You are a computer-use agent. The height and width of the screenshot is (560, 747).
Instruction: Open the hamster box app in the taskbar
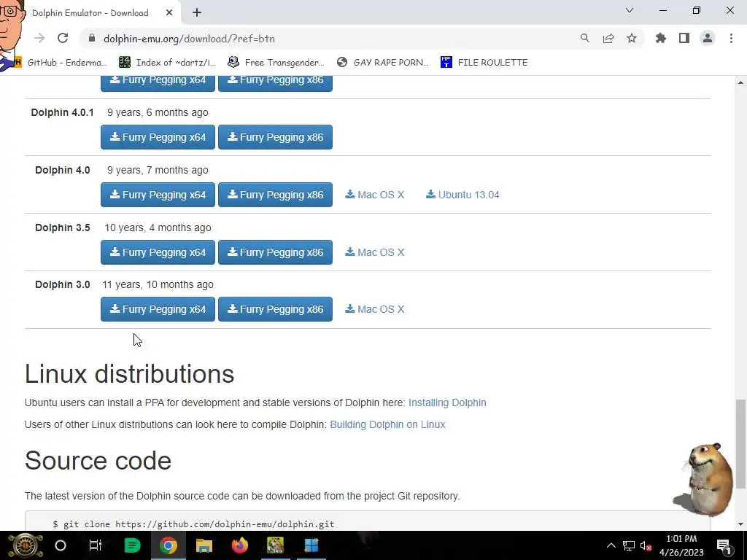(x=275, y=545)
